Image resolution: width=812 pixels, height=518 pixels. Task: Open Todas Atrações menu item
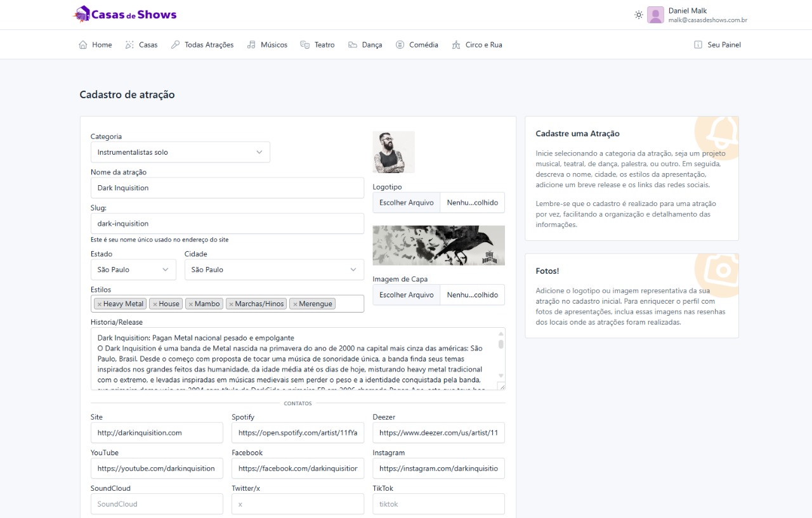tap(202, 44)
